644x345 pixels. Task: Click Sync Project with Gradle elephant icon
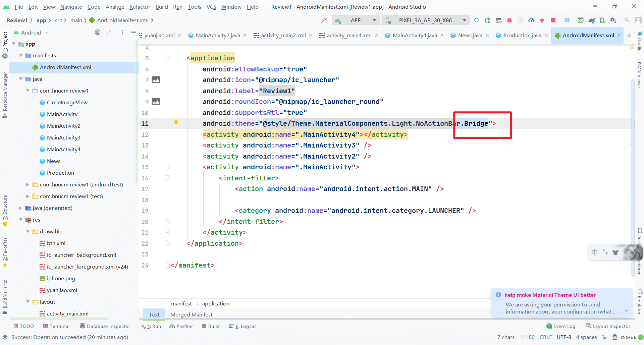(x=592, y=20)
